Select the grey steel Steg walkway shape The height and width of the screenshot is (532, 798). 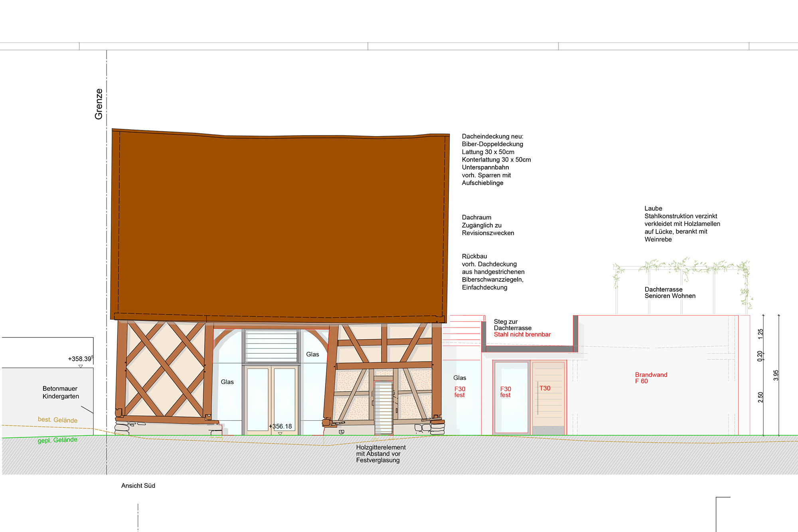pos(529,348)
